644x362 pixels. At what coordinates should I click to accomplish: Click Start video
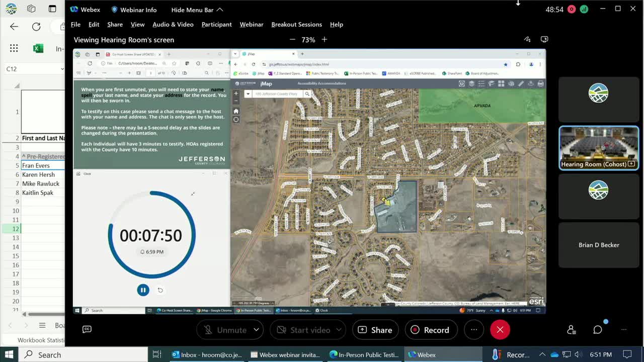(303, 330)
